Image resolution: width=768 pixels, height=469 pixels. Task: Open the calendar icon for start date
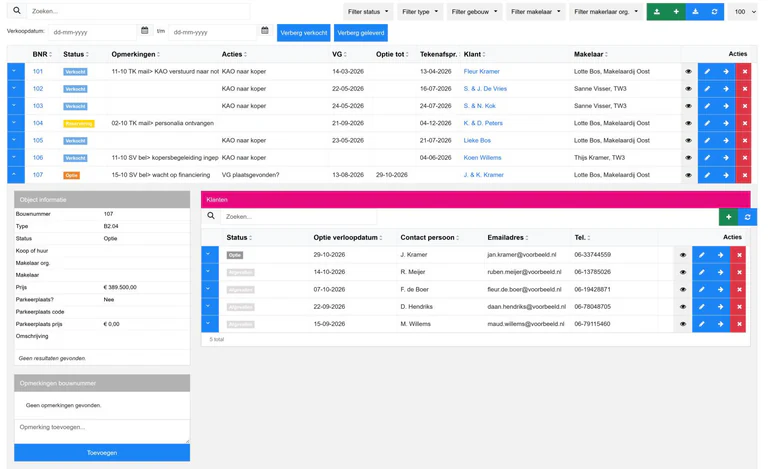click(144, 31)
